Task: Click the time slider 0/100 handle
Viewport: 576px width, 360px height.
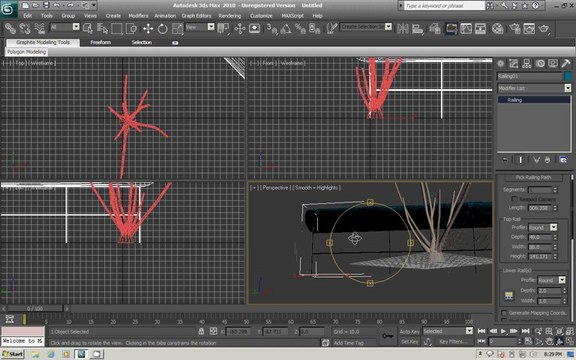Action: tap(35, 309)
